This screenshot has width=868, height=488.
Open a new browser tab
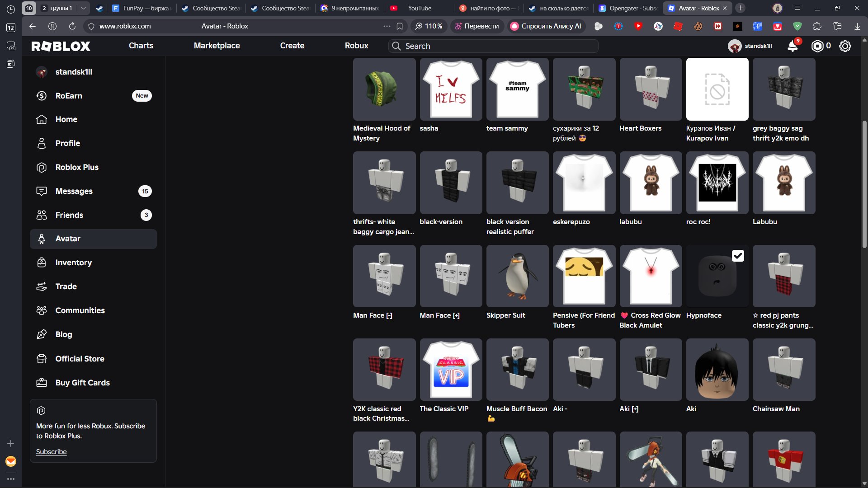pos(740,8)
